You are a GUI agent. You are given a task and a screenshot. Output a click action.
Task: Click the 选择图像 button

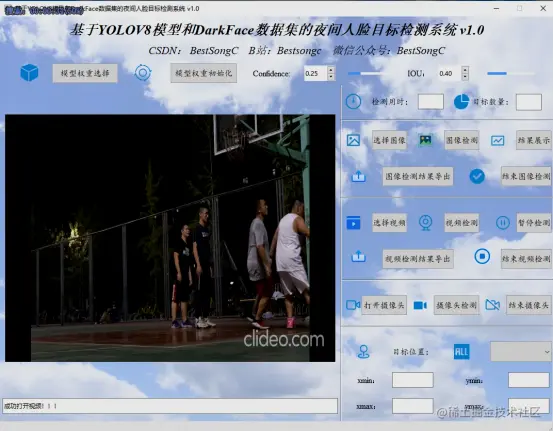(x=389, y=140)
